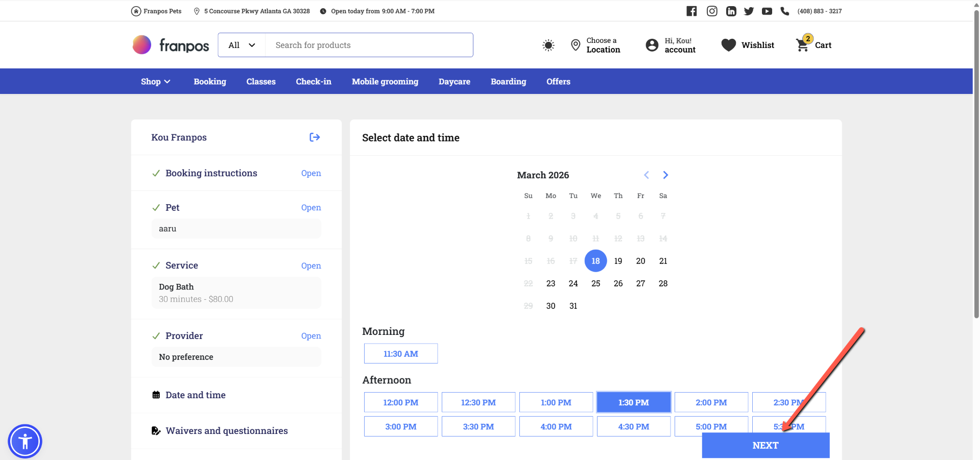Screen dimensions: 980x460
Task: Open the Instagram social icon
Action: tap(711, 11)
